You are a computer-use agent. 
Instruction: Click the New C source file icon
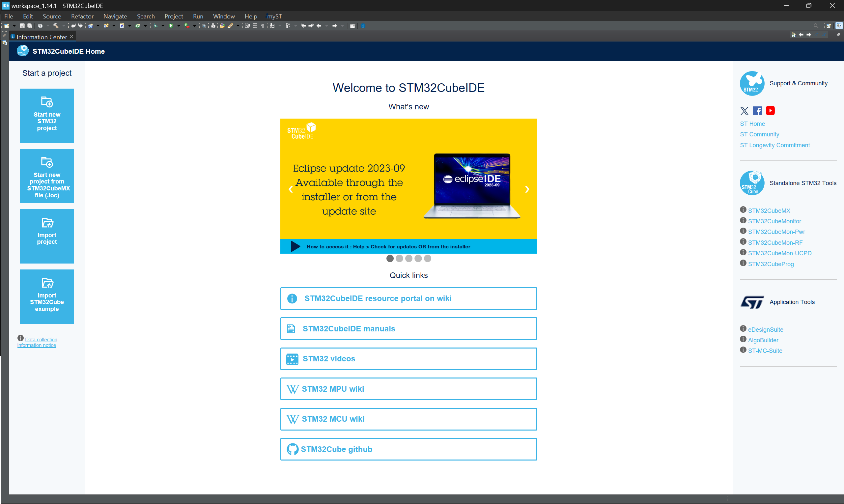[x=122, y=26]
